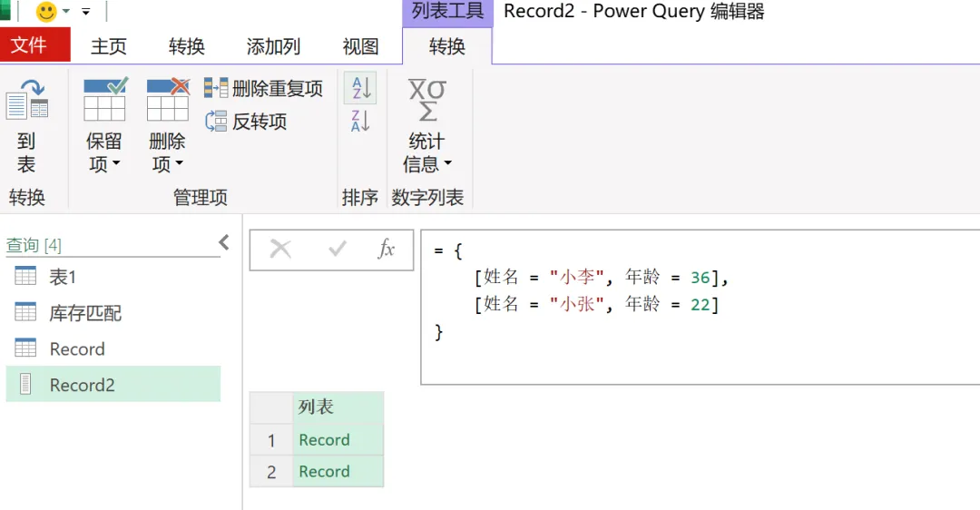This screenshot has width=980, height=510.
Task: Click the 列表 column header
Action: (x=338, y=407)
